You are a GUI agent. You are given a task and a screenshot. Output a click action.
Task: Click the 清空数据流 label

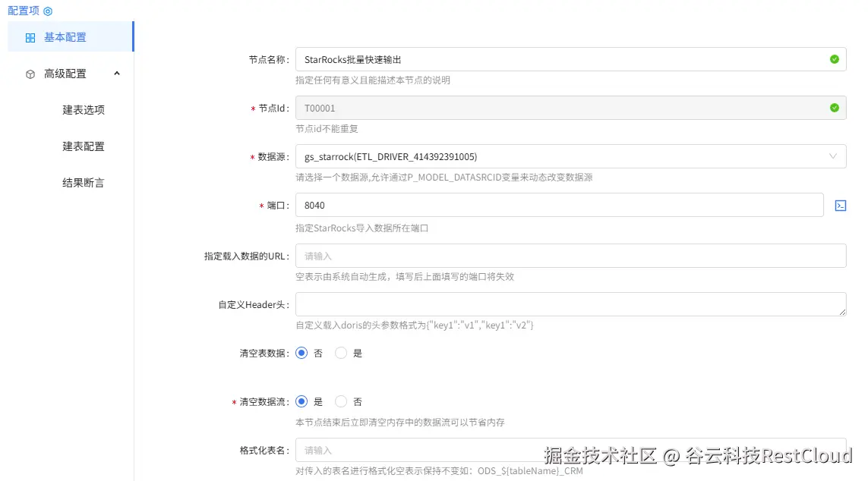point(264,402)
